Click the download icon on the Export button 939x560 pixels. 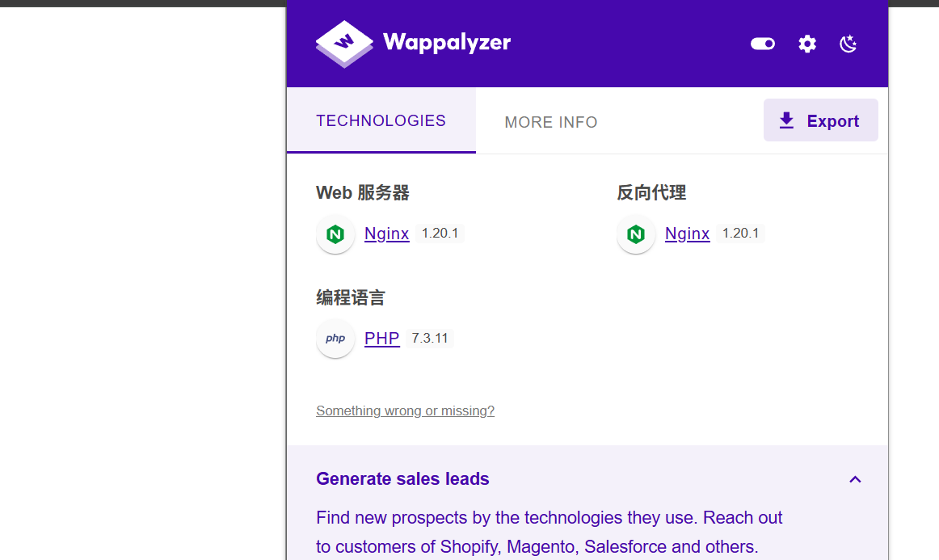(785, 120)
